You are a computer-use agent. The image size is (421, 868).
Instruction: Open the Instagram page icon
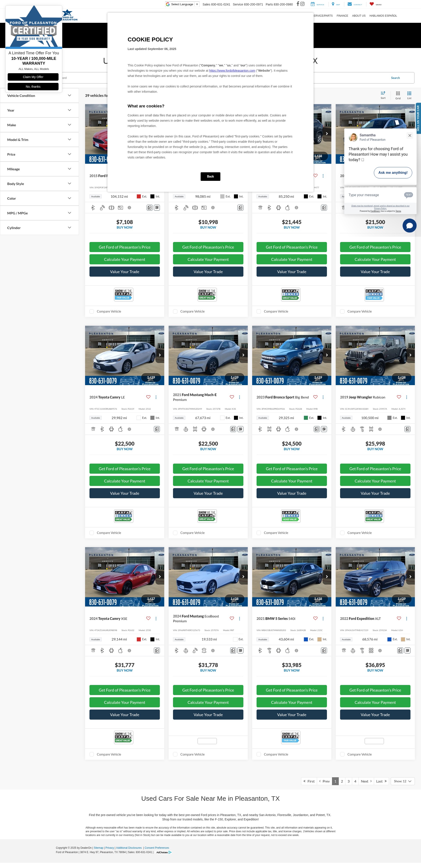(303, 4)
